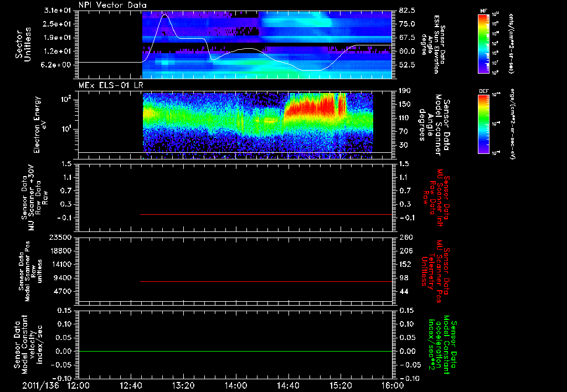The height and width of the screenshot is (392, 567).
Task: Click the "14:40" time tick label
Action: point(288,385)
